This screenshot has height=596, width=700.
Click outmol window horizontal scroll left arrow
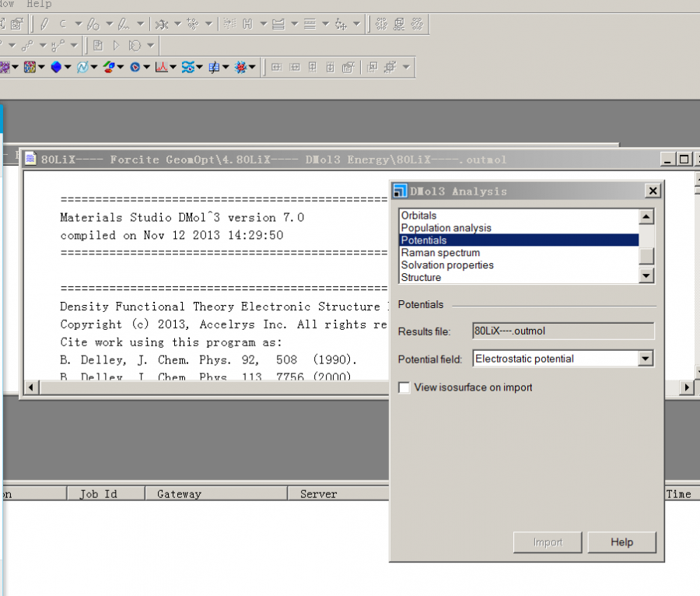point(31,387)
